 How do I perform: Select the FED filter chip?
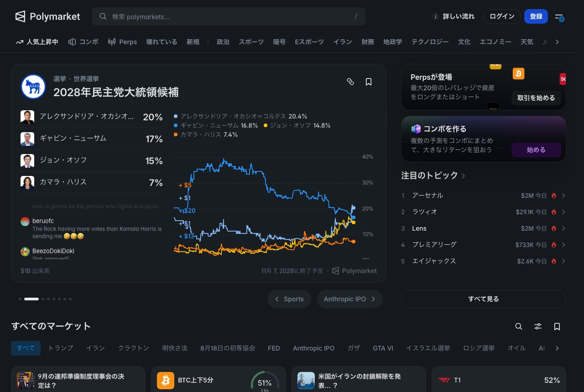tap(274, 348)
